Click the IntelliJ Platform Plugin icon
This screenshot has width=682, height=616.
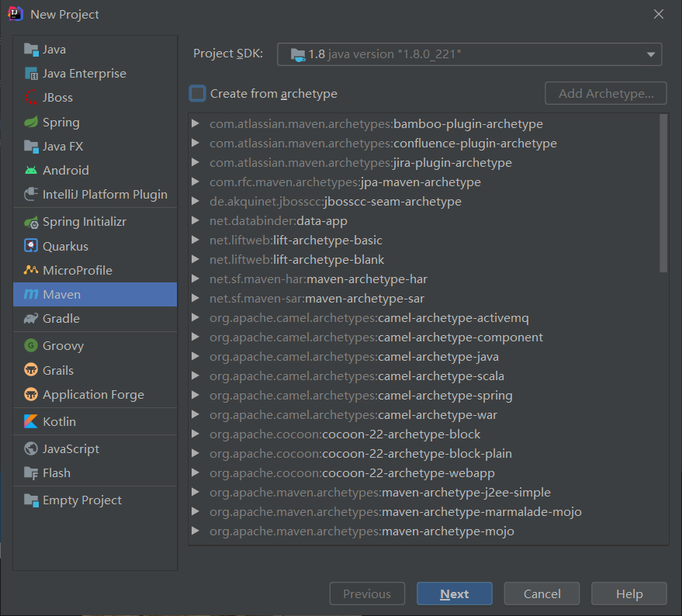pyautogui.click(x=31, y=194)
